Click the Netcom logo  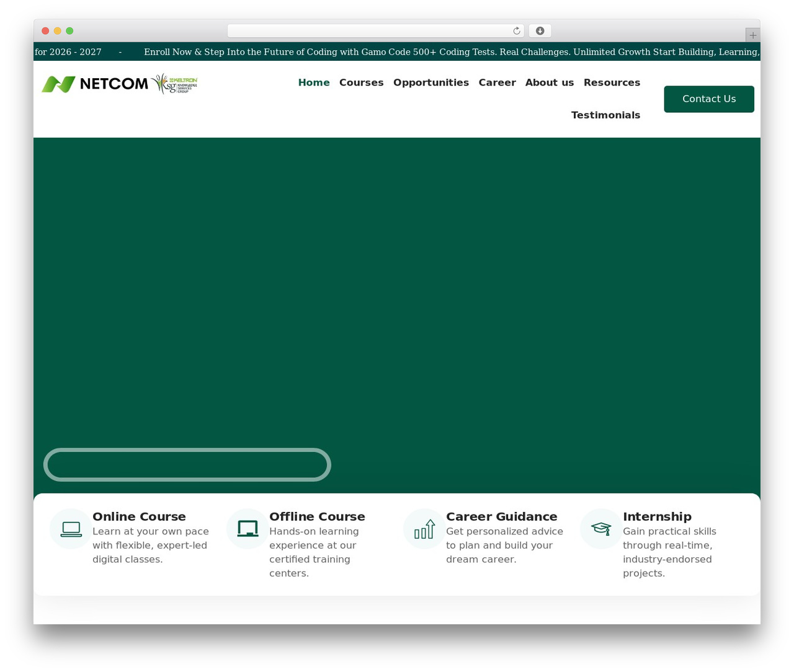[95, 84]
